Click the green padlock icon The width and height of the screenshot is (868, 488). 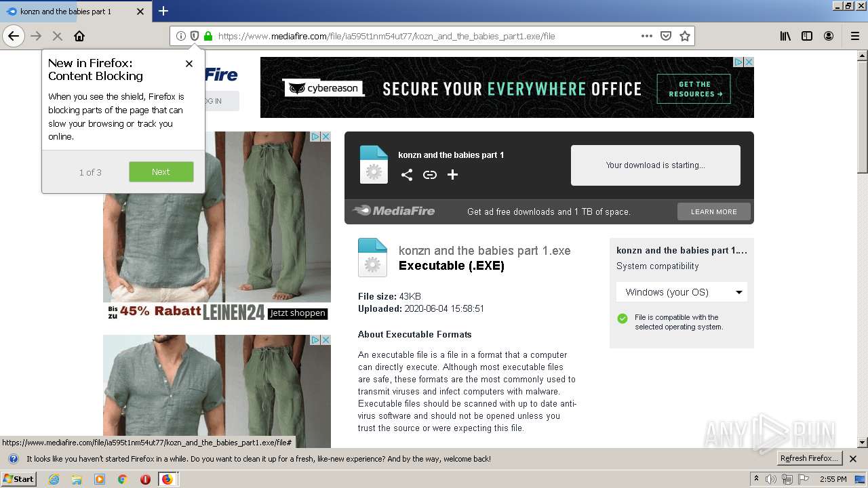coord(208,36)
